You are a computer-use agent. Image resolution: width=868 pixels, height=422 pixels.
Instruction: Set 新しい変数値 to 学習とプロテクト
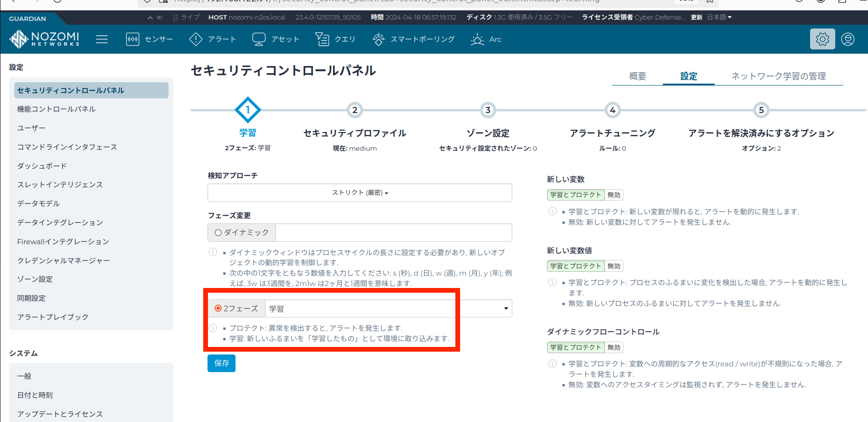click(x=576, y=266)
